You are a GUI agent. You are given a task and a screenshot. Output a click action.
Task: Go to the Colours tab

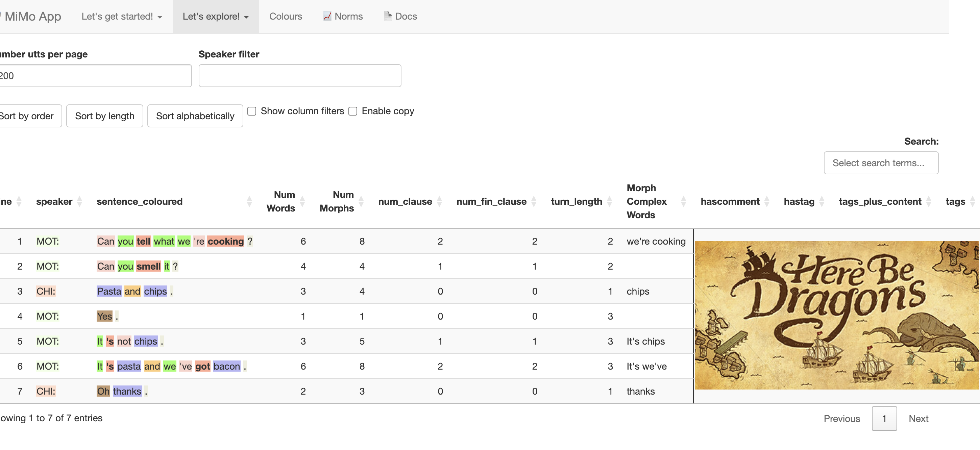click(285, 16)
